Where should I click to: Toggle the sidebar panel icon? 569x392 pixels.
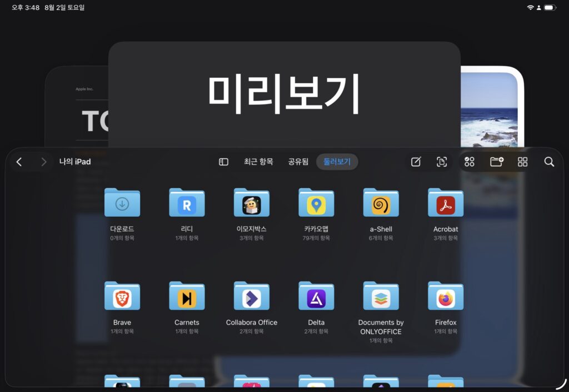coord(223,162)
